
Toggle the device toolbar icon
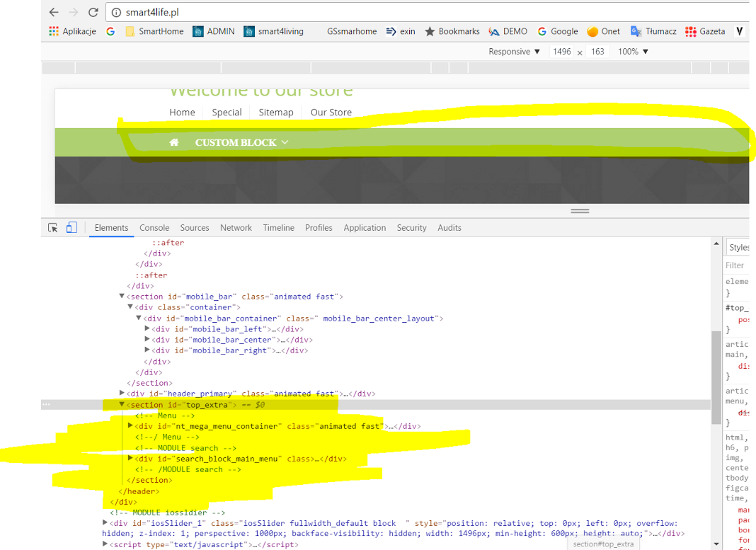pyautogui.click(x=71, y=228)
